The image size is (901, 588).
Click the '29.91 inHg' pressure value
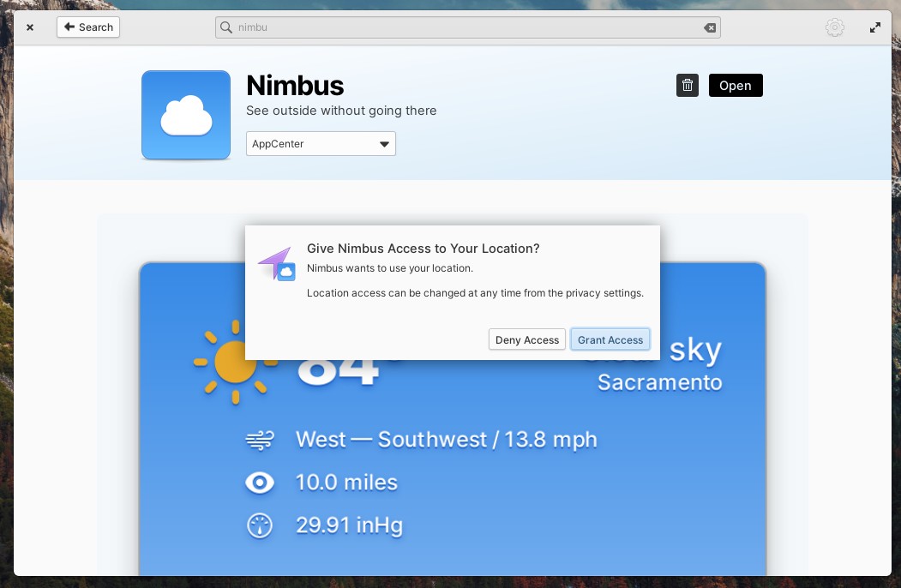click(350, 525)
